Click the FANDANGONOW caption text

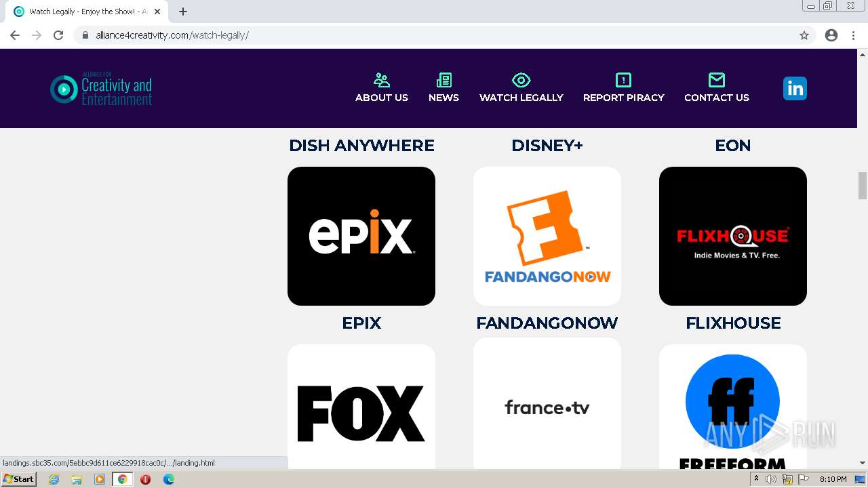coord(547,323)
